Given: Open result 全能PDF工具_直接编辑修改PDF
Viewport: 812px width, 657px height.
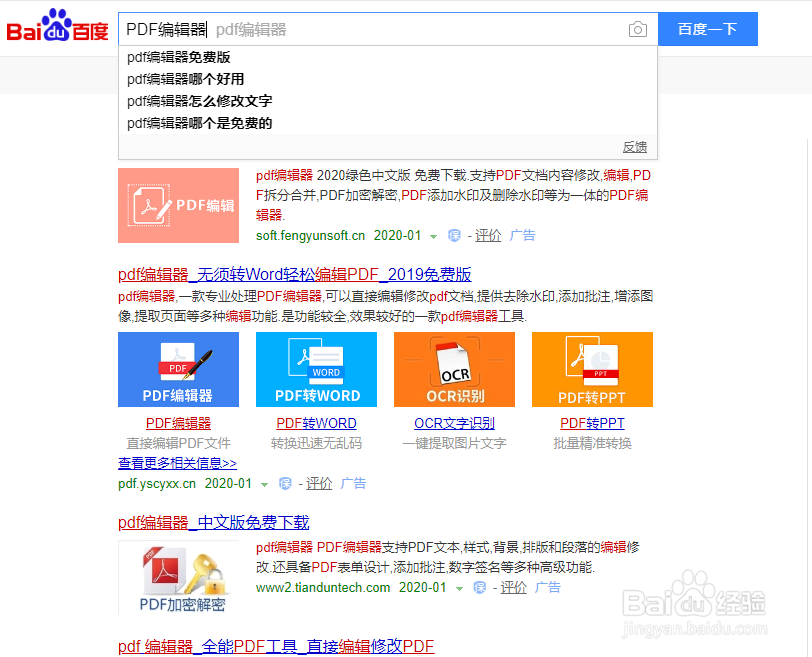Looking at the screenshot, I should pos(276,647).
